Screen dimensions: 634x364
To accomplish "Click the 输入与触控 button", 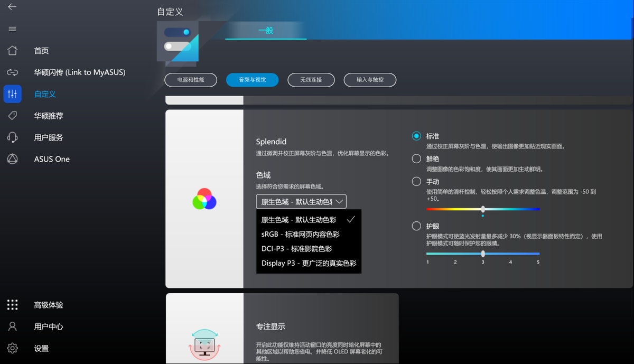I will click(x=370, y=80).
